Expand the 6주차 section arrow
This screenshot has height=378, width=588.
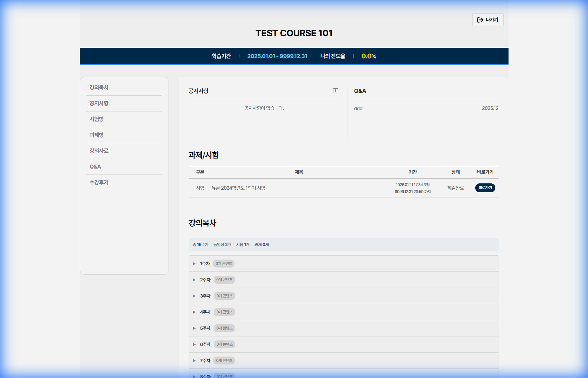[194, 344]
